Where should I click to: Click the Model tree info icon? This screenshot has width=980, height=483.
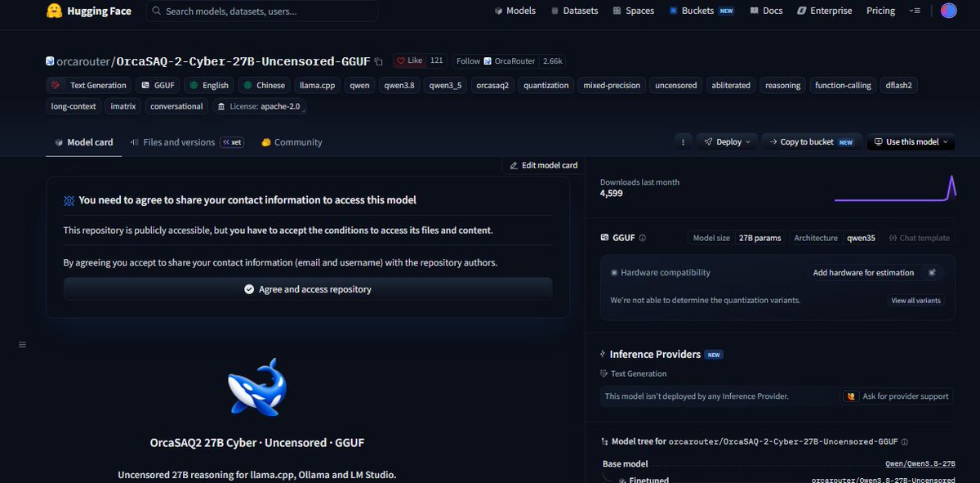(x=904, y=441)
